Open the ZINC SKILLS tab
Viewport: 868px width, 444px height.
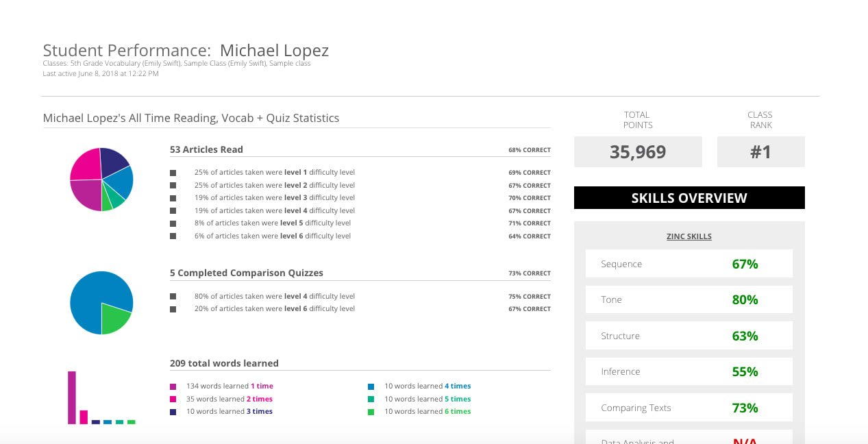tap(689, 236)
